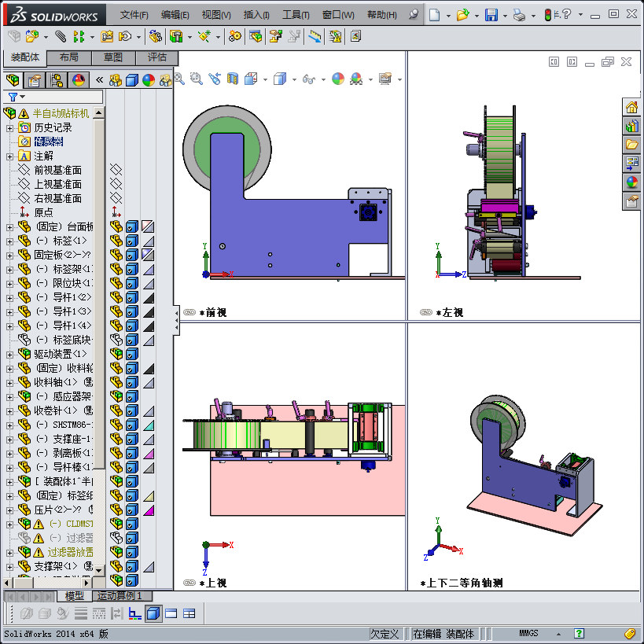Click the Apply Scene icon

(356, 79)
